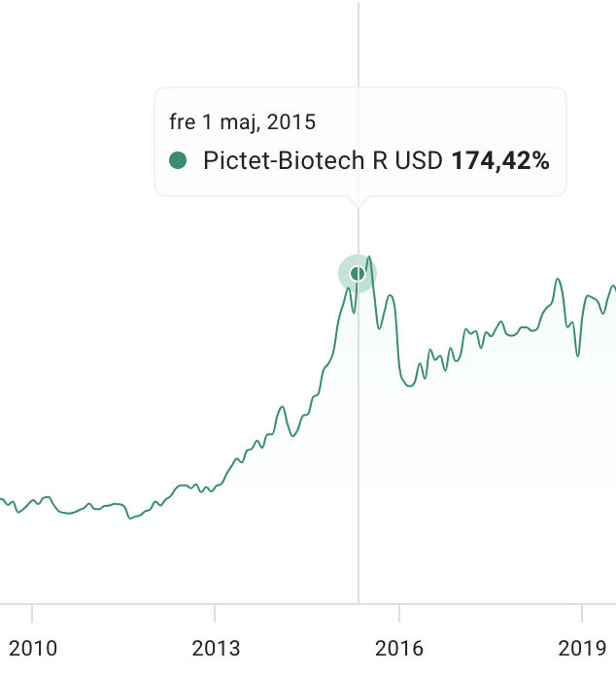Click the date text fre 1 maj, 2015

pyautogui.click(x=243, y=121)
